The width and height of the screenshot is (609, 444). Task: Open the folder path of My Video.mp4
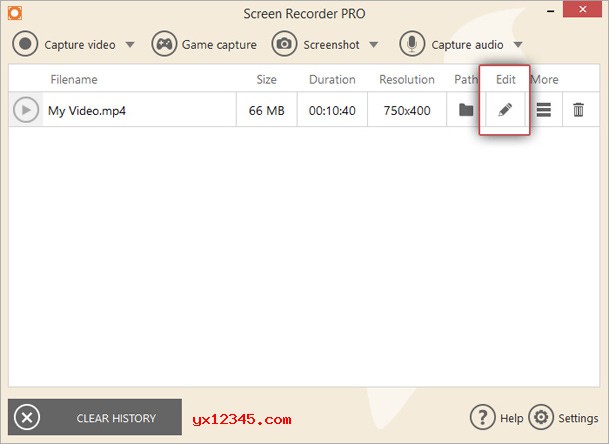(x=466, y=110)
